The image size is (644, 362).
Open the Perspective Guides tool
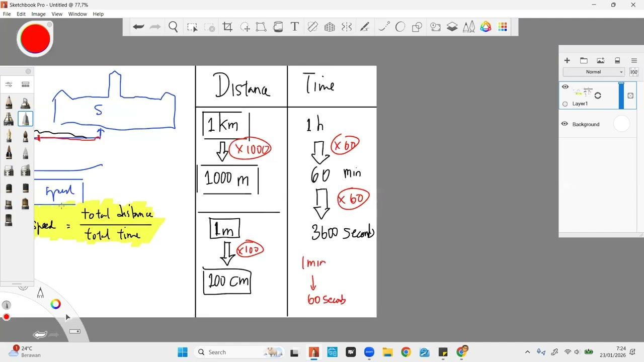(x=330, y=27)
